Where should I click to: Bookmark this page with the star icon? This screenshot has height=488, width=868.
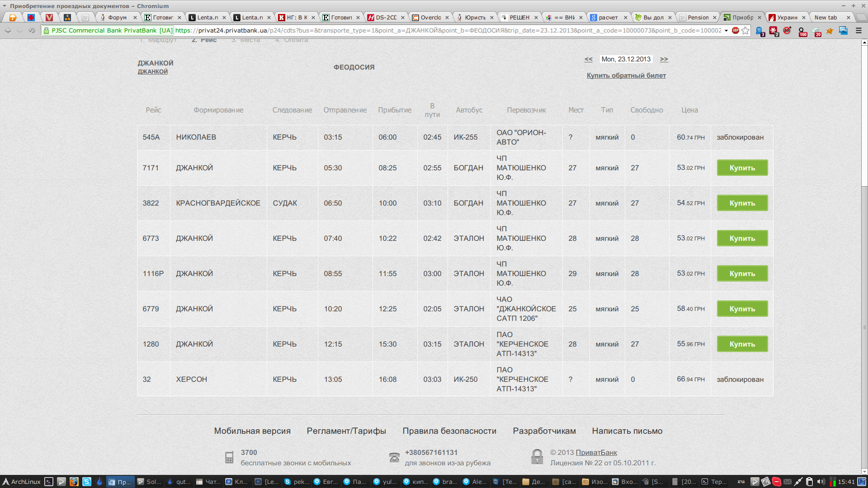coord(745,31)
